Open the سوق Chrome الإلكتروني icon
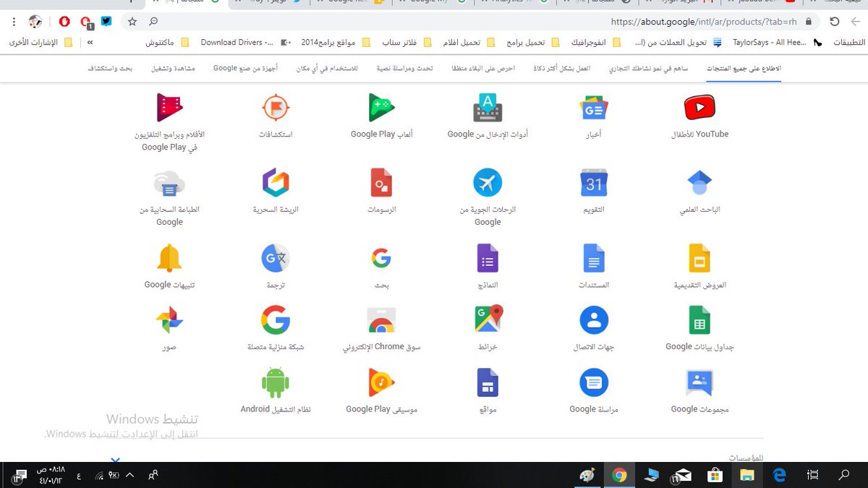The height and width of the screenshot is (488, 868). [x=382, y=320]
